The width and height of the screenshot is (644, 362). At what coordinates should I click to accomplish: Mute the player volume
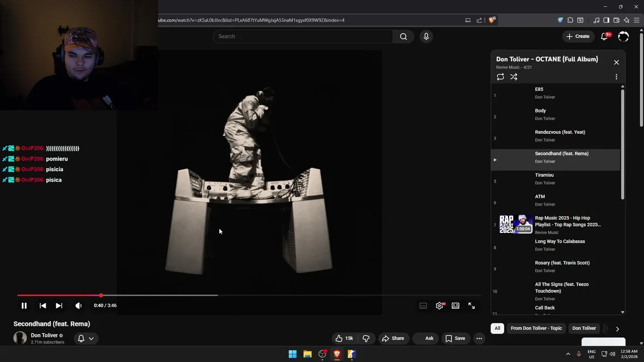tap(78, 305)
